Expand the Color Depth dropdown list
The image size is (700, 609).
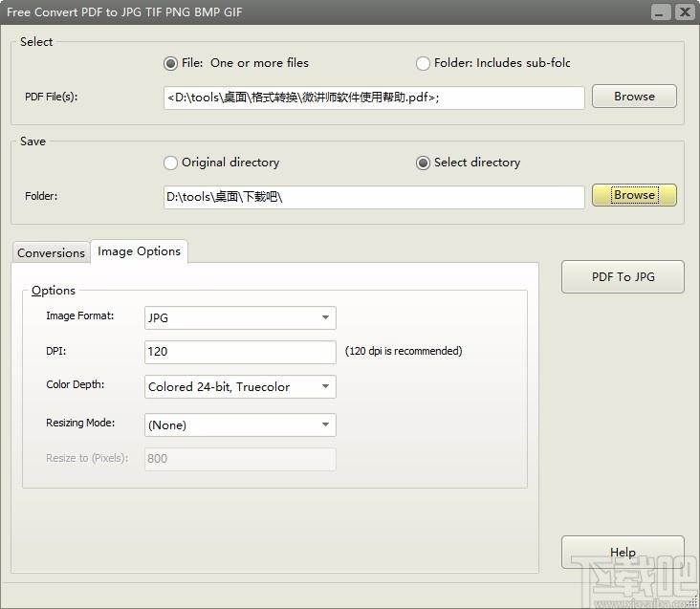[240, 387]
